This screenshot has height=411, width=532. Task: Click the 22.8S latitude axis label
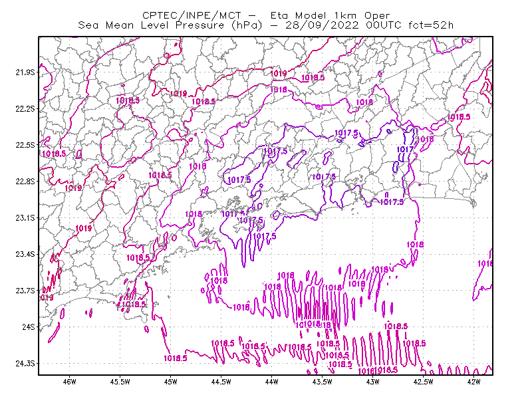(x=25, y=182)
